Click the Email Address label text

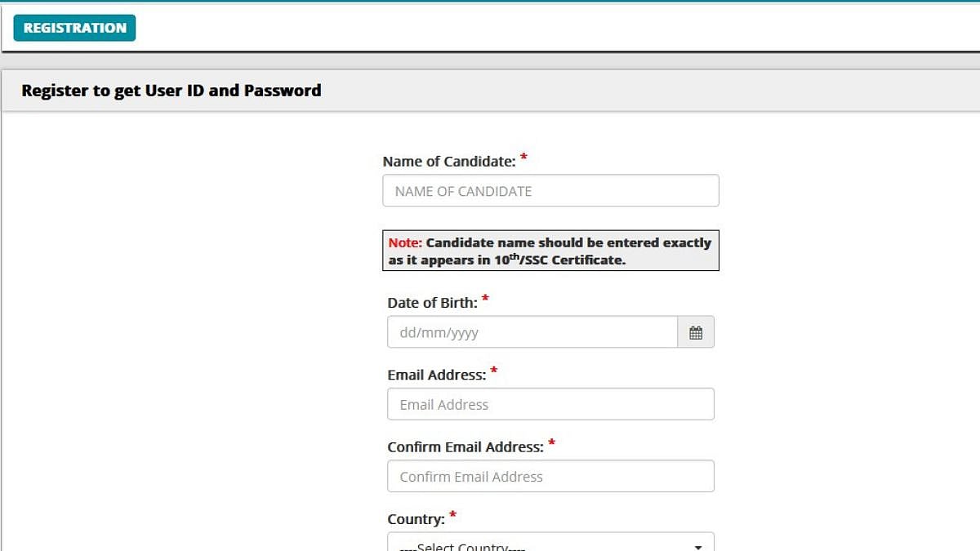[x=436, y=375]
